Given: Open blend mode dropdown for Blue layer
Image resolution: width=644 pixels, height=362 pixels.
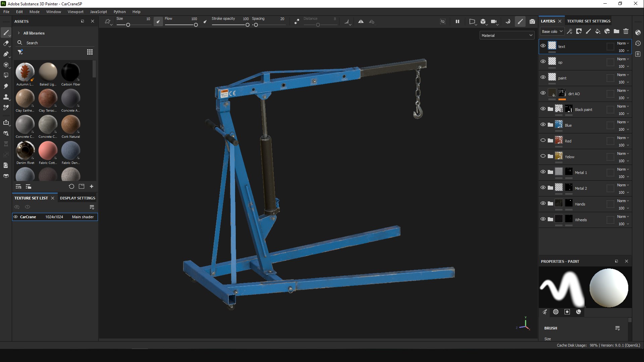Looking at the screenshot, I should pyautogui.click(x=623, y=122).
